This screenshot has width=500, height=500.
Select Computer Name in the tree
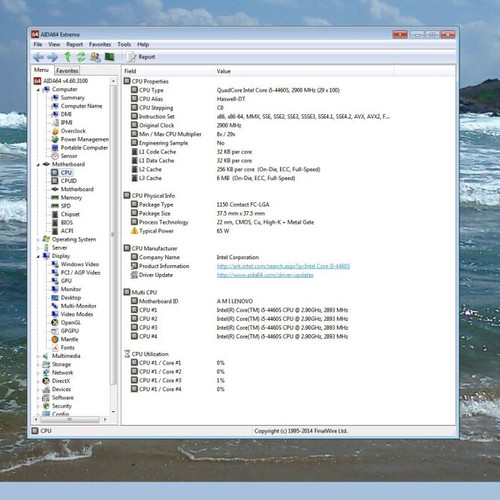(x=81, y=106)
